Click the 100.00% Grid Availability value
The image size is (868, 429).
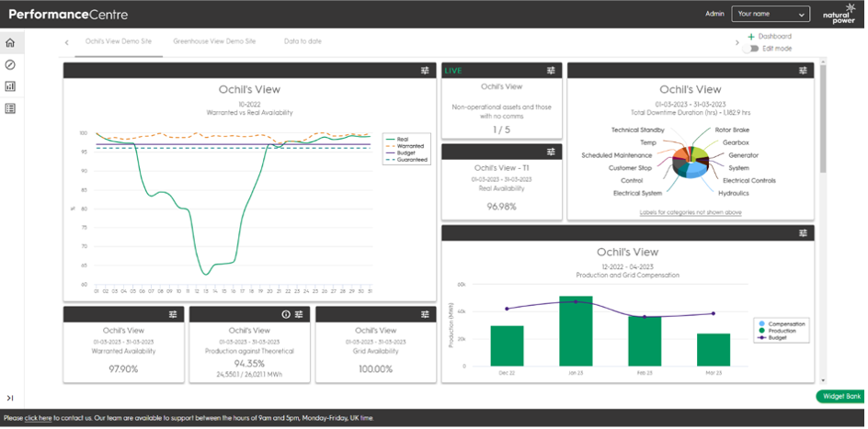375,368
